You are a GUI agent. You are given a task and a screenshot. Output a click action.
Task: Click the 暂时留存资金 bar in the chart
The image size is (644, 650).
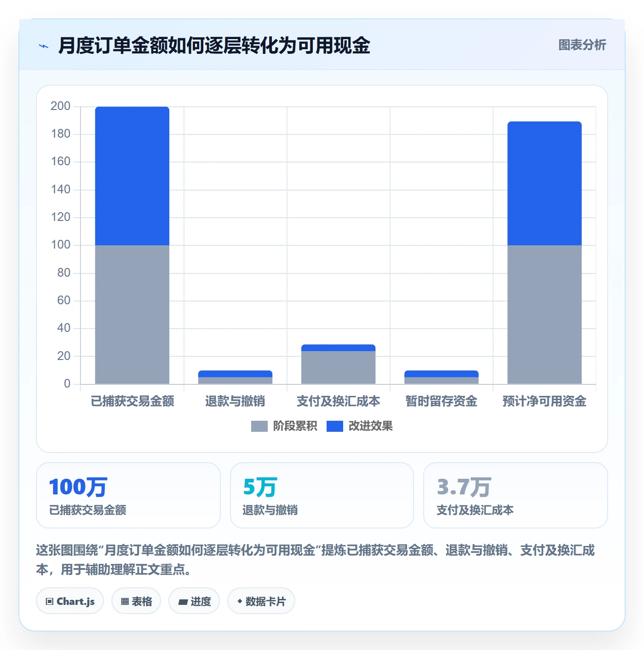pos(441,377)
